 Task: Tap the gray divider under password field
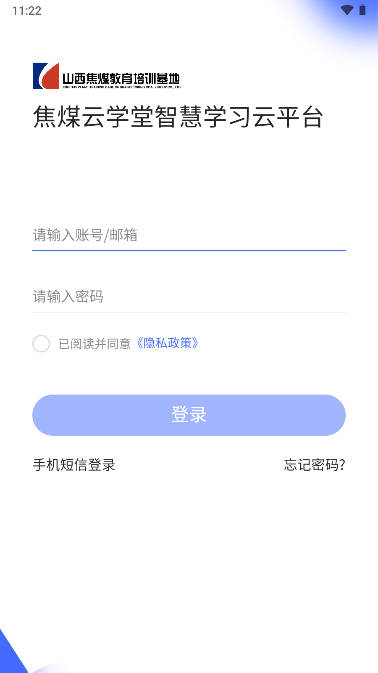189,312
